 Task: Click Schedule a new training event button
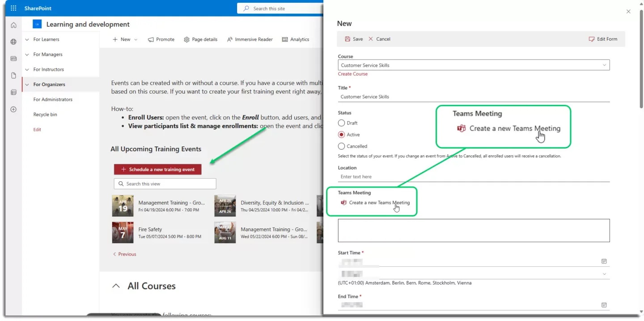point(157,169)
